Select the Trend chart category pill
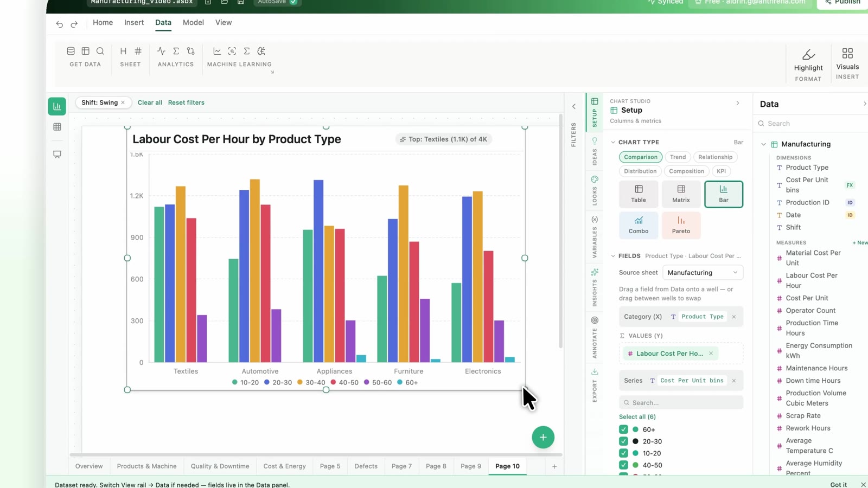 [x=678, y=157]
